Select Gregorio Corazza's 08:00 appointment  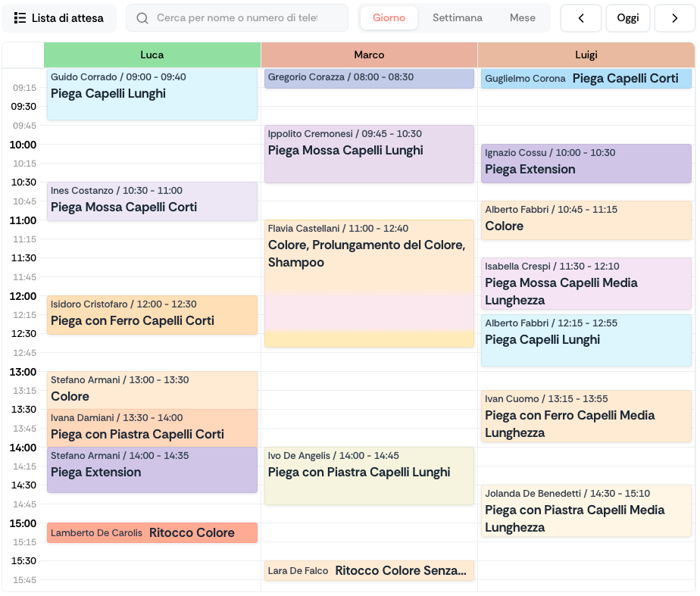369,78
